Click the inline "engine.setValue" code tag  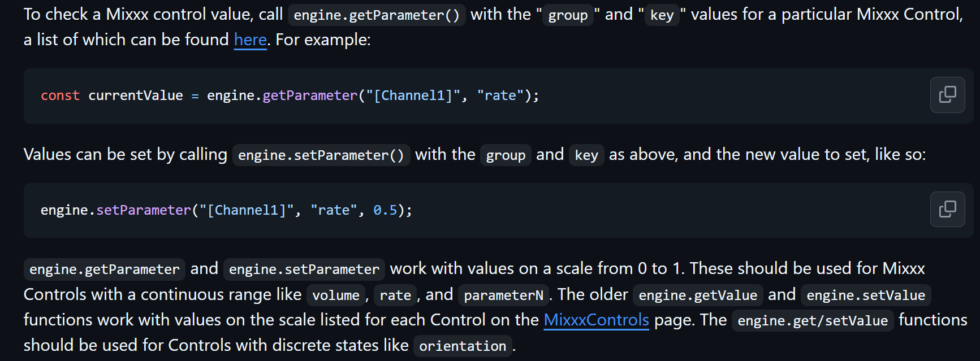(865, 295)
